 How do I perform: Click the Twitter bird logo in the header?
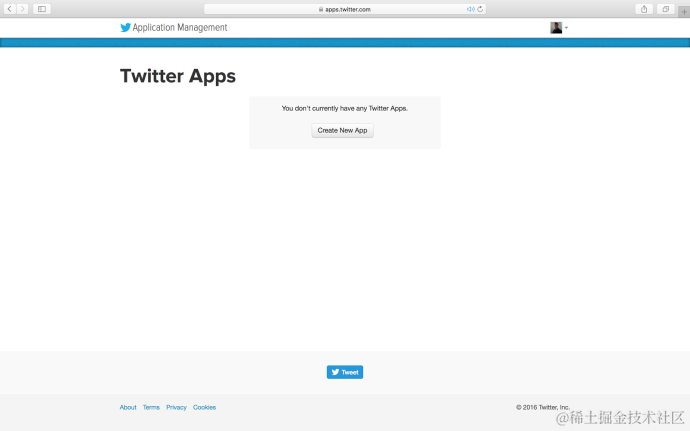(x=125, y=27)
